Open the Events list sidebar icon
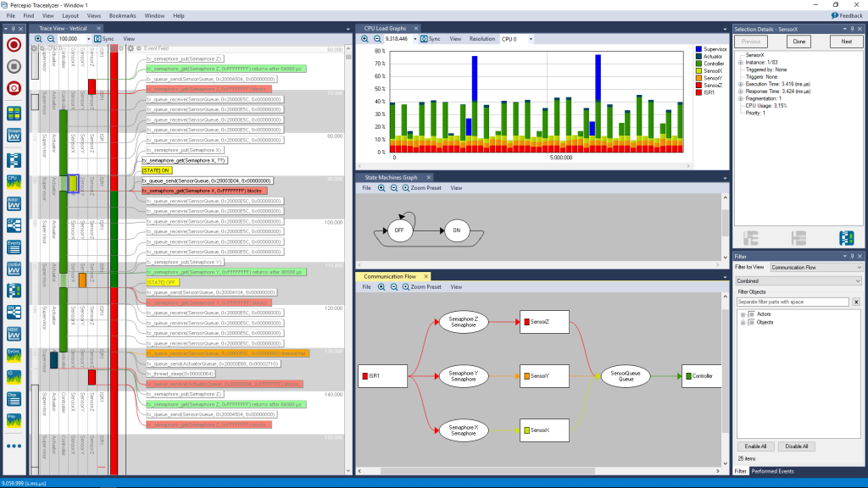This screenshot has width=868, height=488. (14, 247)
